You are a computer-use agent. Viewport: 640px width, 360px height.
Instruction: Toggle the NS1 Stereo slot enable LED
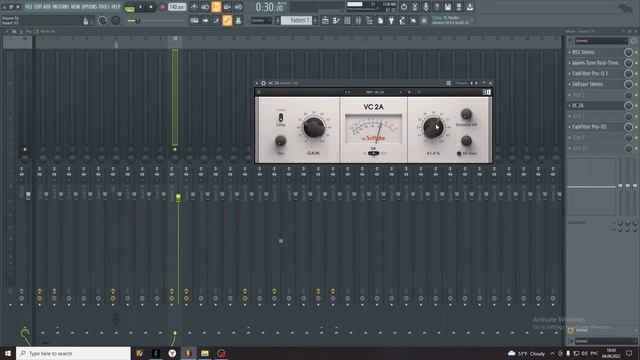(636, 52)
